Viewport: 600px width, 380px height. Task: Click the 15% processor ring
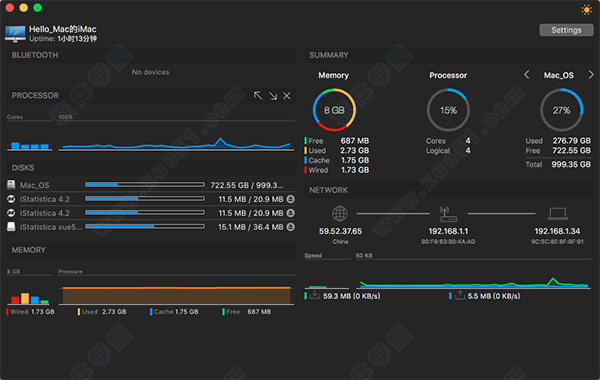[448, 110]
